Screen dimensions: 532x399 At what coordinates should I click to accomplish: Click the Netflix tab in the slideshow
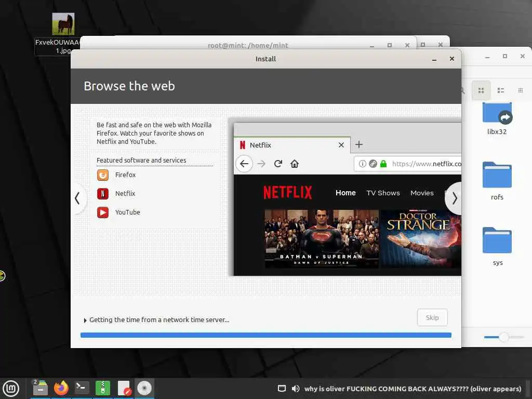pyautogui.click(x=292, y=145)
